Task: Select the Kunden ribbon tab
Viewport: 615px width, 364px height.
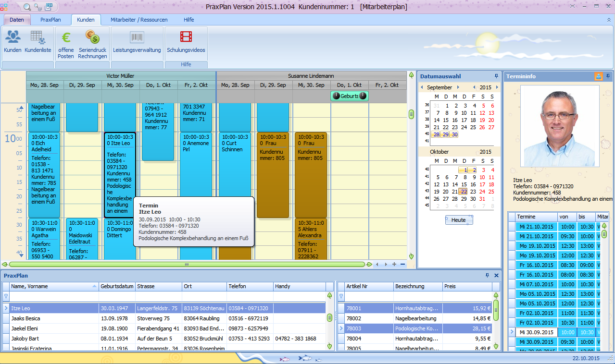Action: coord(86,20)
